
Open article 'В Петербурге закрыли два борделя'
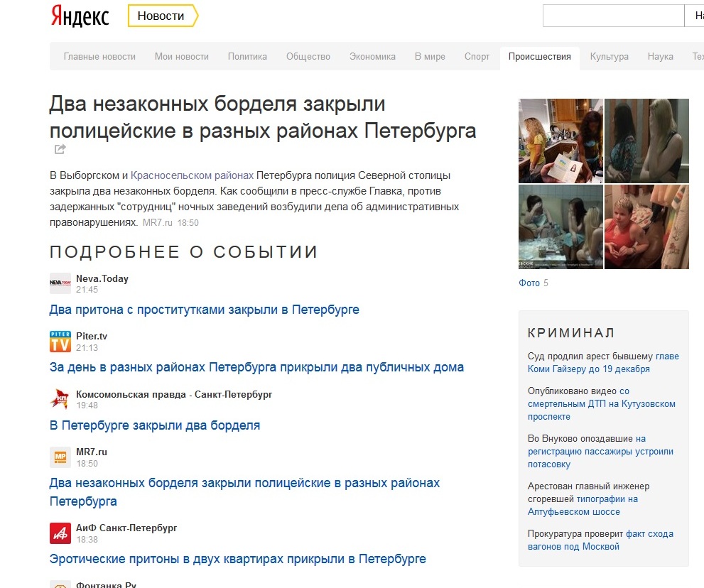click(x=155, y=425)
